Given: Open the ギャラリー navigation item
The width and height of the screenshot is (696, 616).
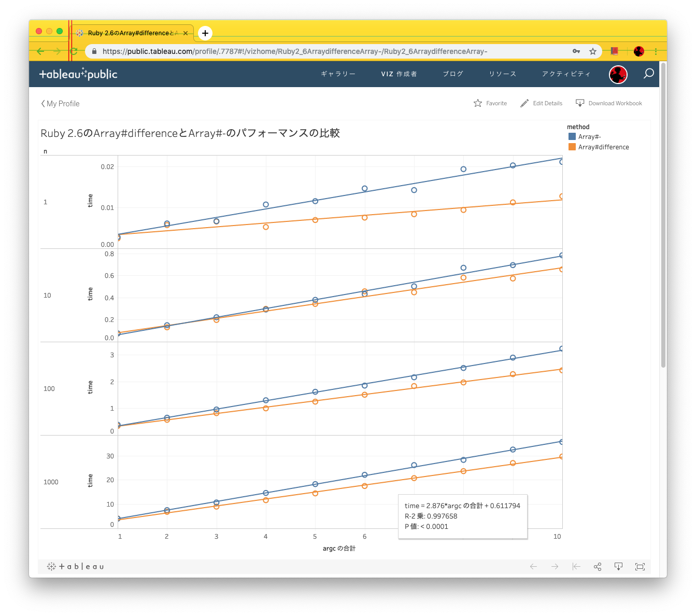Looking at the screenshot, I should click(338, 74).
